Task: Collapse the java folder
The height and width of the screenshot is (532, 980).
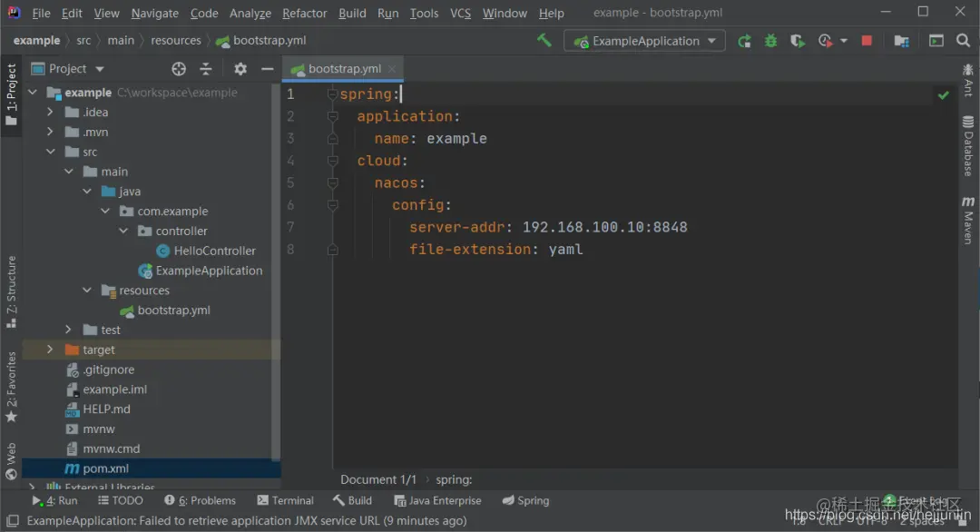Action: pyautogui.click(x=87, y=192)
